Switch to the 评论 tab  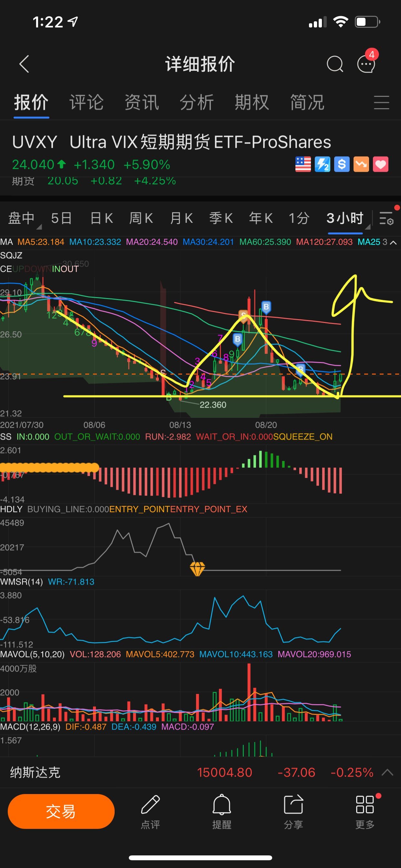click(x=86, y=102)
